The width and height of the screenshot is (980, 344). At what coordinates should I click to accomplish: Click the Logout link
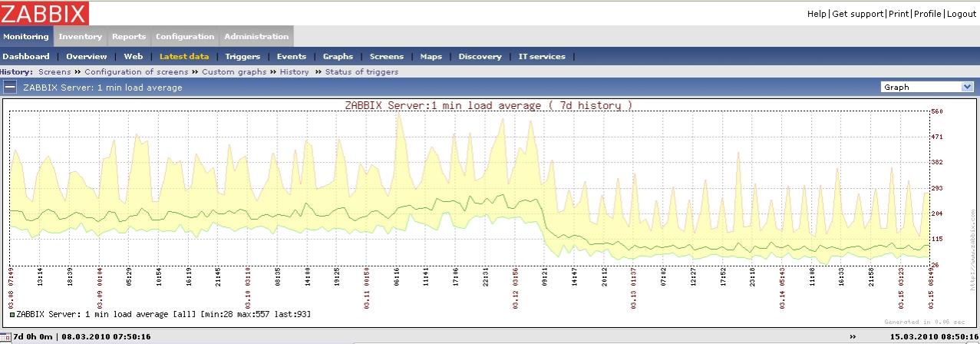tap(962, 14)
